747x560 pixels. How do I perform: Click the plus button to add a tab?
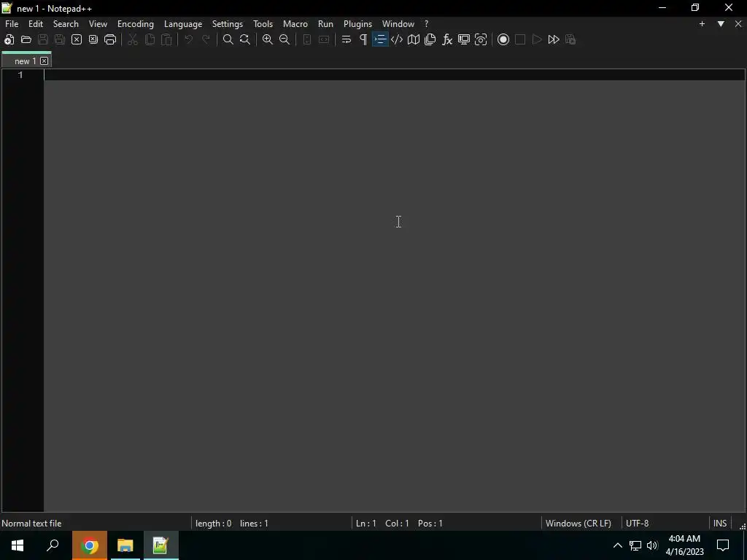click(702, 24)
